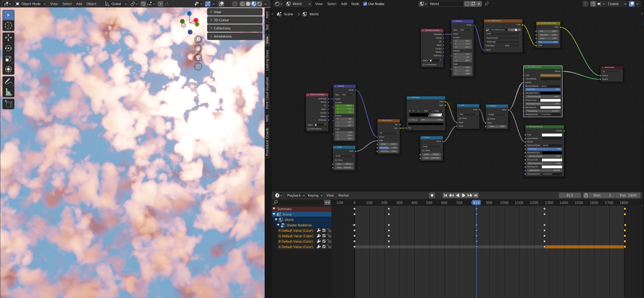Open the Node menu in node editor
This screenshot has height=298, width=644.
[355, 4]
